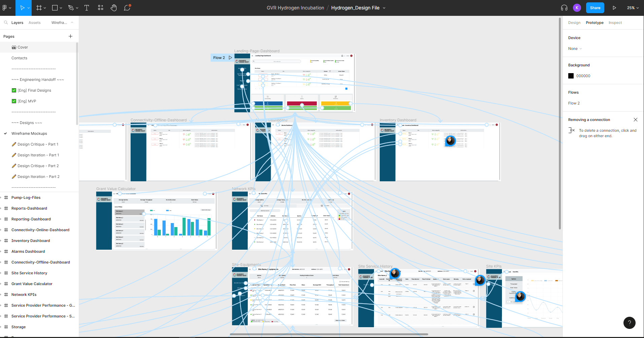The image size is (644, 338).
Task: Select the Landing-Page-Dashboard frame title
Action: click(x=257, y=51)
